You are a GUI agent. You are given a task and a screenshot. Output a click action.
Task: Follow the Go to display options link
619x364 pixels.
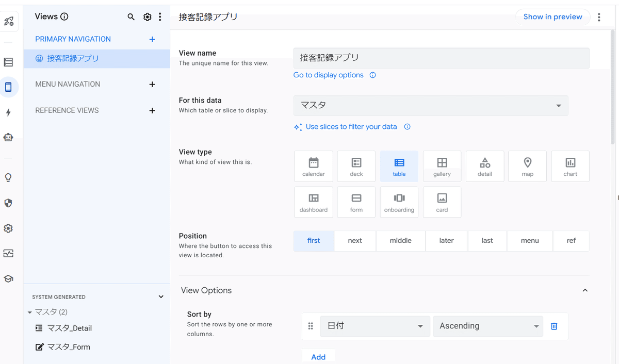pos(329,75)
